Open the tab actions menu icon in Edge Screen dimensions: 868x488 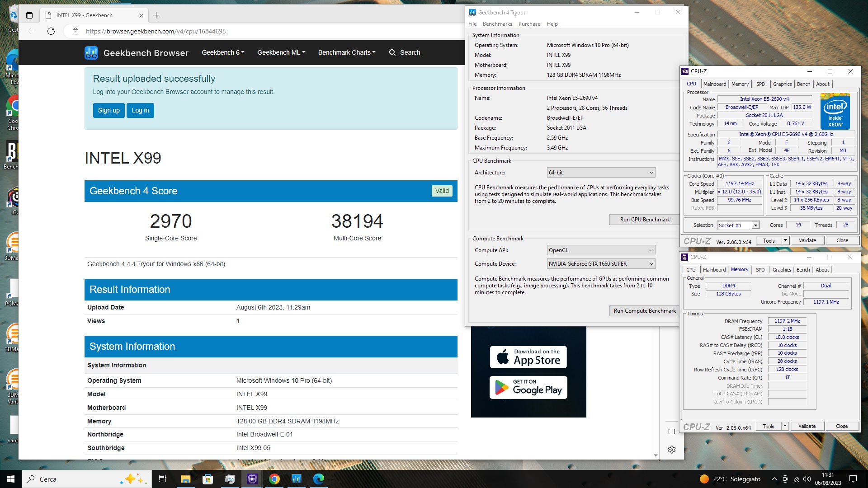pyautogui.click(x=29, y=15)
